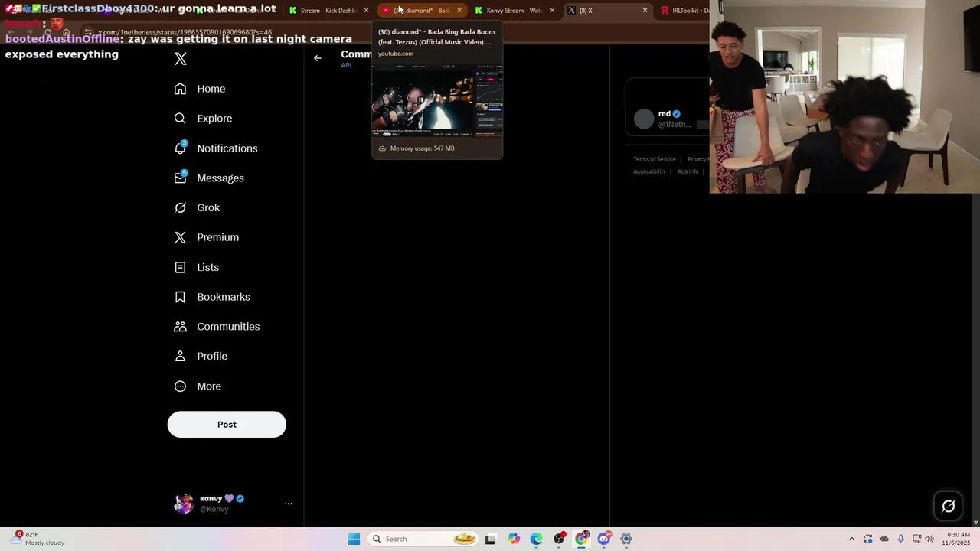
Task: Open volume control in system tray
Action: click(929, 539)
